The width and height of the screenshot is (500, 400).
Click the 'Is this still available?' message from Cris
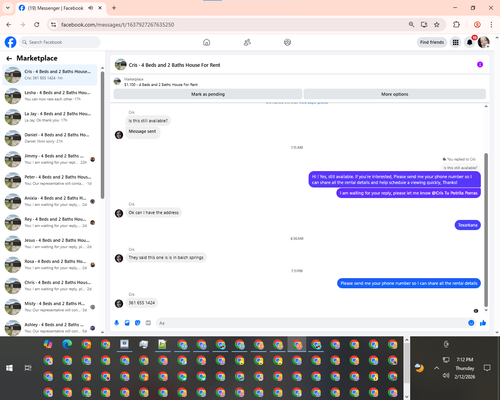click(x=148, y=121)
